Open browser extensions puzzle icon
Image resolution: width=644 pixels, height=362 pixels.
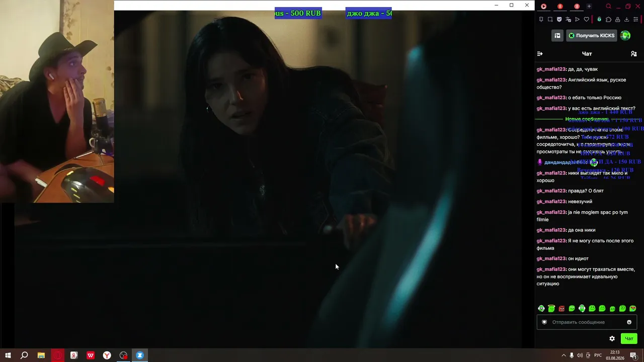pyautogui.click(x=608, y=20)
